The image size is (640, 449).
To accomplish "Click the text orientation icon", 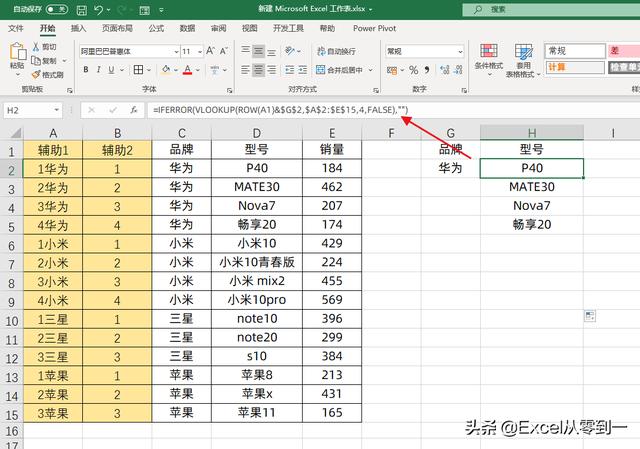I will tap(290, 51).
